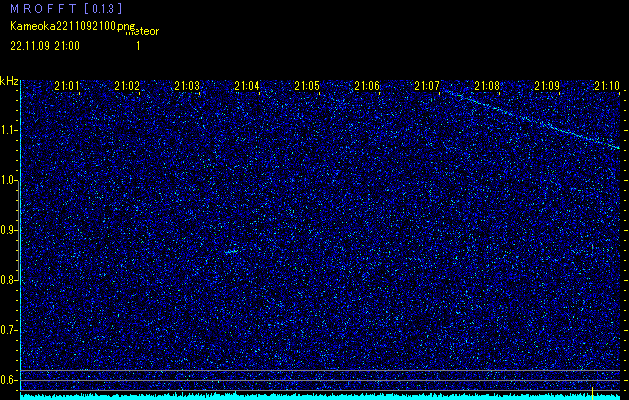Click the 1.0 kHz frequency label

(x=9, y=181)
